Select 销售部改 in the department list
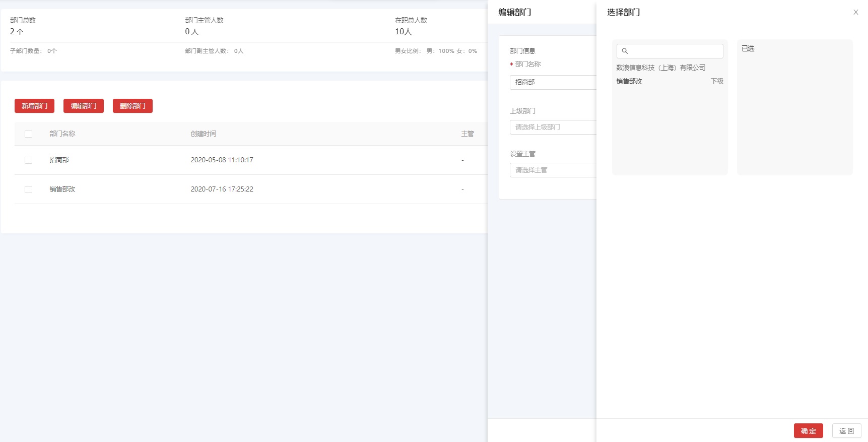Viewport: 868px width, 442px height. (x=629, y=81)
